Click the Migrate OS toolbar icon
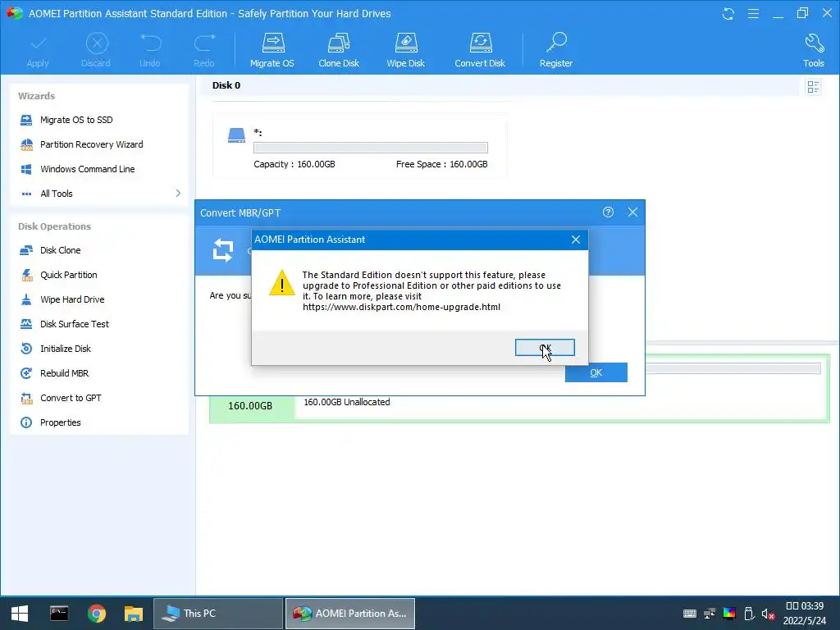Screen dimensions: 840x630 point(272,50)
